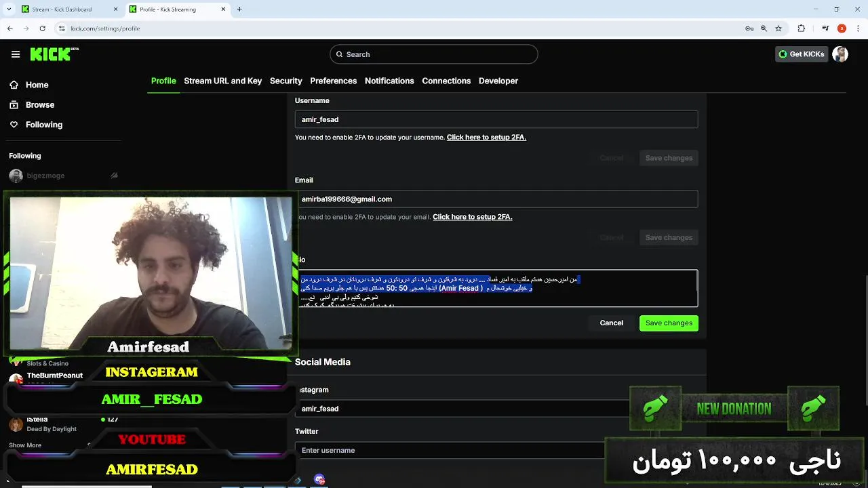
Task: Open the hamburger sidebar menu
Action: click(x=16, y=54)
